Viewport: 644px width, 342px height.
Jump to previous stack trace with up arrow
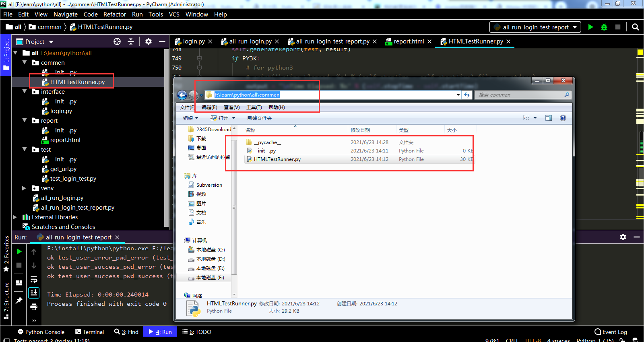coord(34,252)
